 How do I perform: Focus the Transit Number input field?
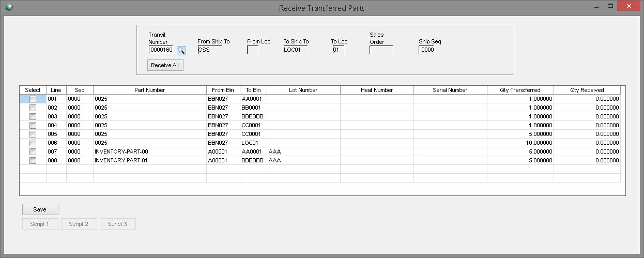click(161, 50)
